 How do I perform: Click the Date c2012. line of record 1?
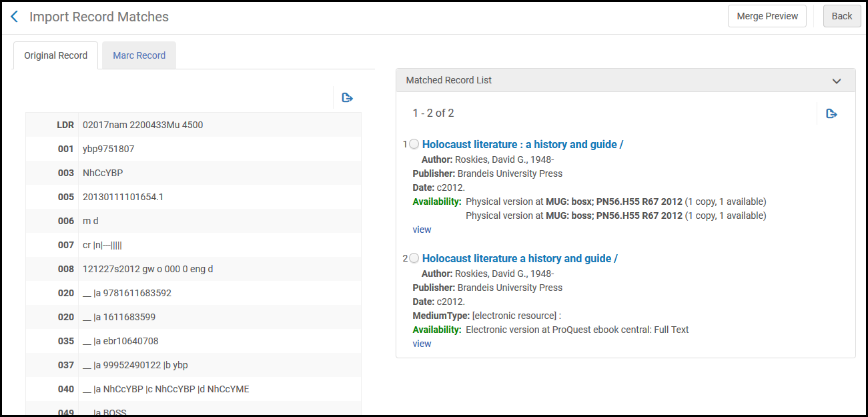pos(438,187)
